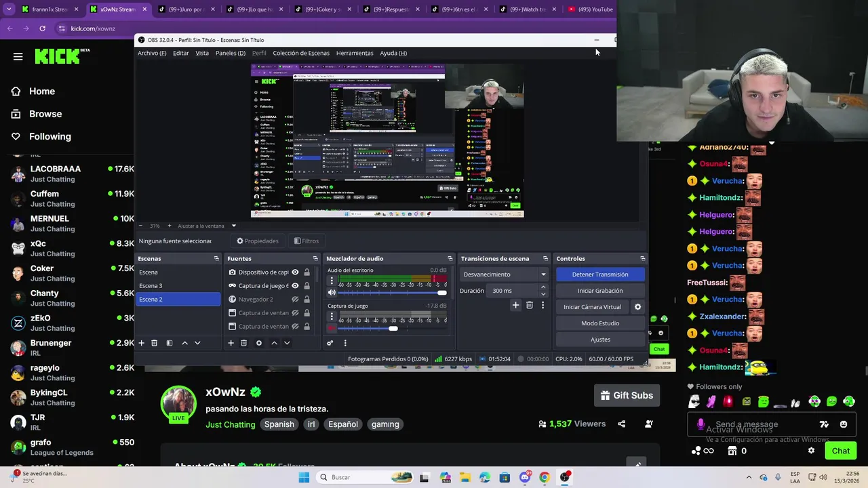Undock the Controles panel
Screen dimensions: 868x488
click(x=642, y=258)
